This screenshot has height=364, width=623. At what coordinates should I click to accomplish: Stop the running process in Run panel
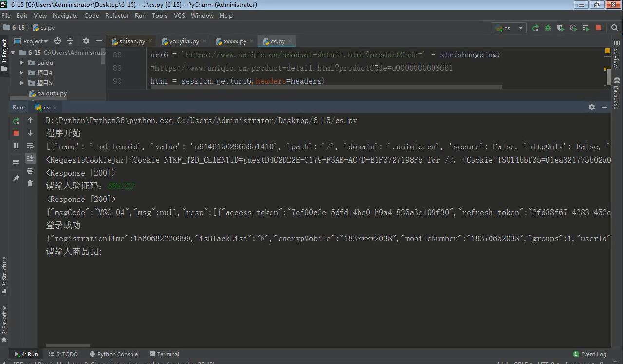click(16, 133)
